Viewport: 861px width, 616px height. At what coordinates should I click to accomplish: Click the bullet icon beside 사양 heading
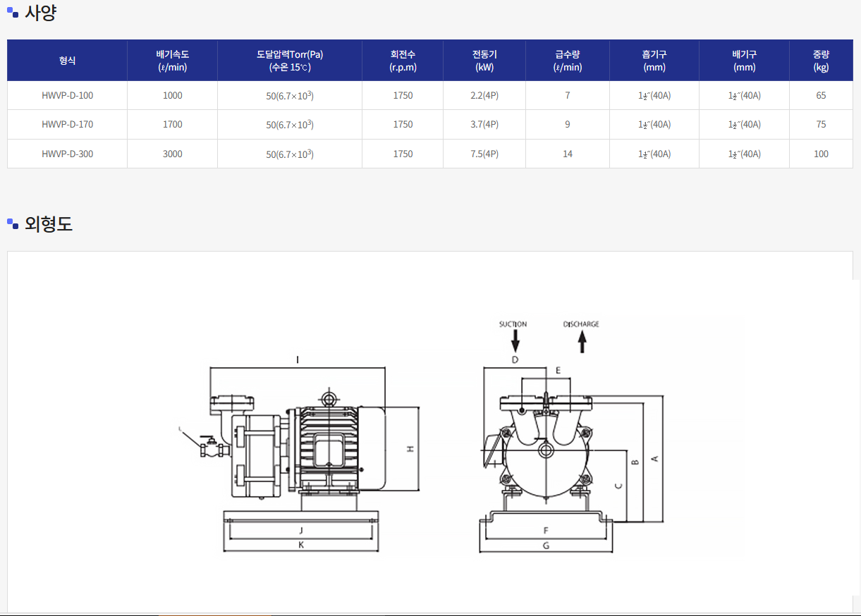[x=13, y=12]
